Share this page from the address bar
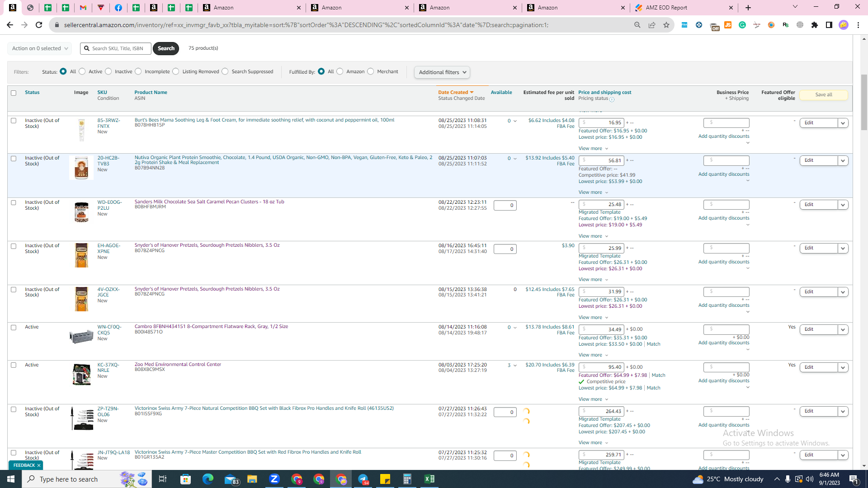The height and width of the screenshot is (488, 868). click(652, 25)
